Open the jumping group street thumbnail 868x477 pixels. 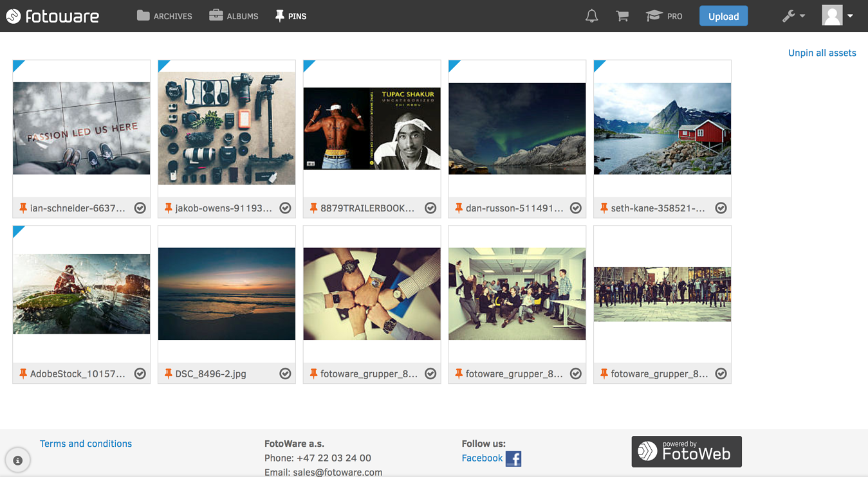[662, 294]
